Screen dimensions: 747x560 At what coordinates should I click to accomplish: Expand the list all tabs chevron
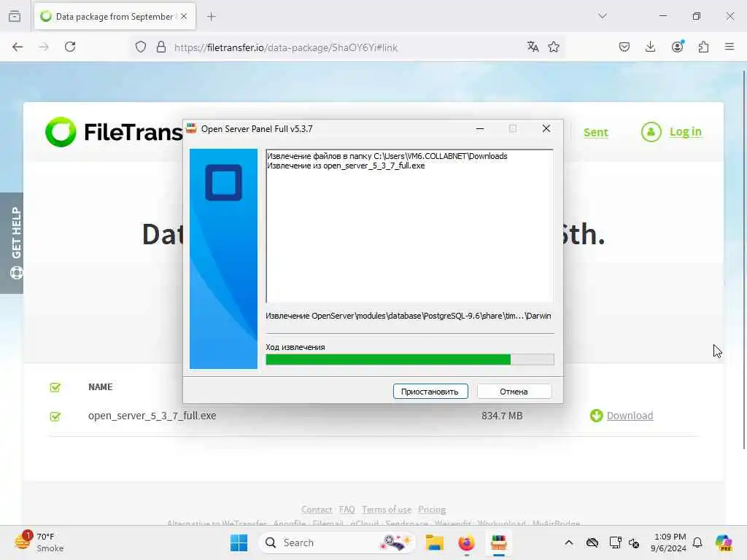603,16
